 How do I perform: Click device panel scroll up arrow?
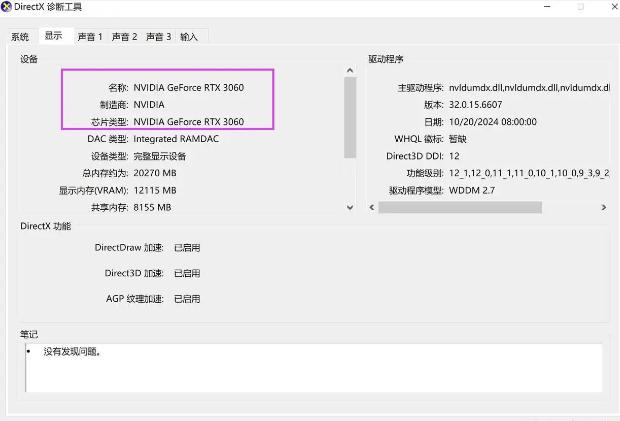(350, 70)
